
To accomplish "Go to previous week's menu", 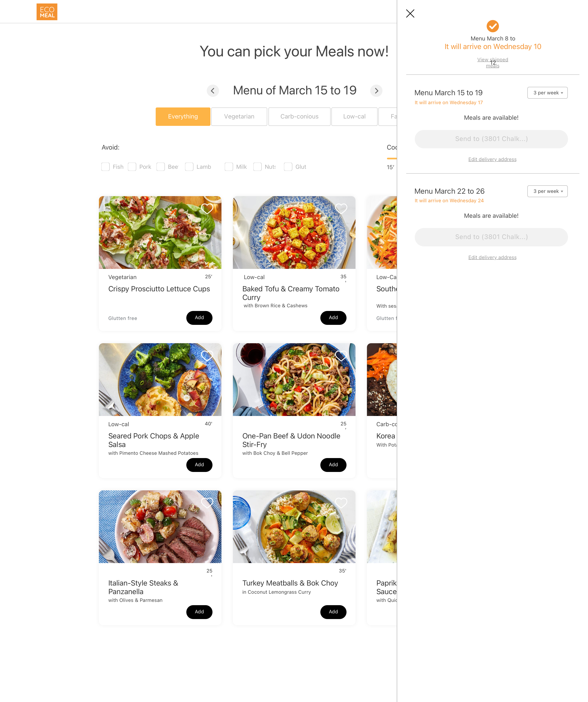I will [x=213, y=91].
